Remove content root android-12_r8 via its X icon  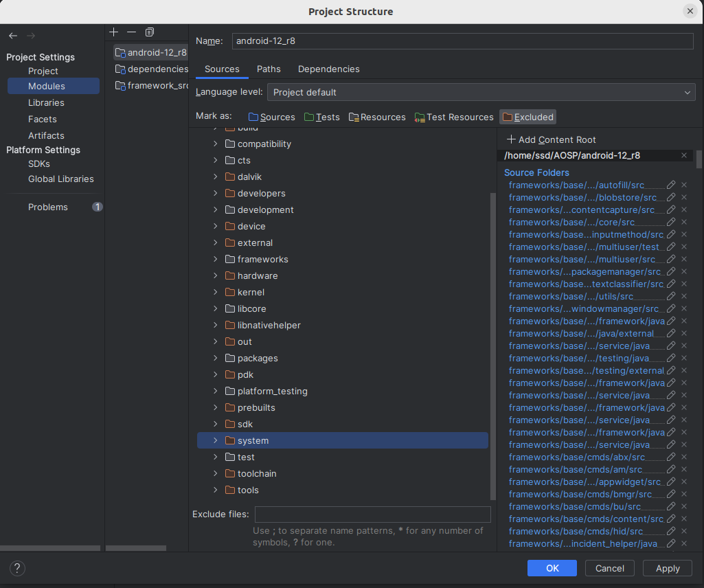pyautogui.click(x=683, y=155)
